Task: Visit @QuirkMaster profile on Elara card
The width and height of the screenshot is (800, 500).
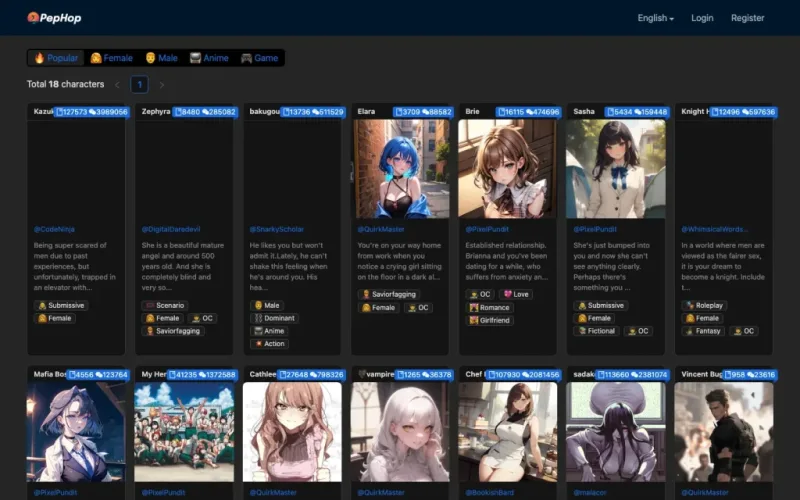Action: pyautogui.click(x=381, y=230)
